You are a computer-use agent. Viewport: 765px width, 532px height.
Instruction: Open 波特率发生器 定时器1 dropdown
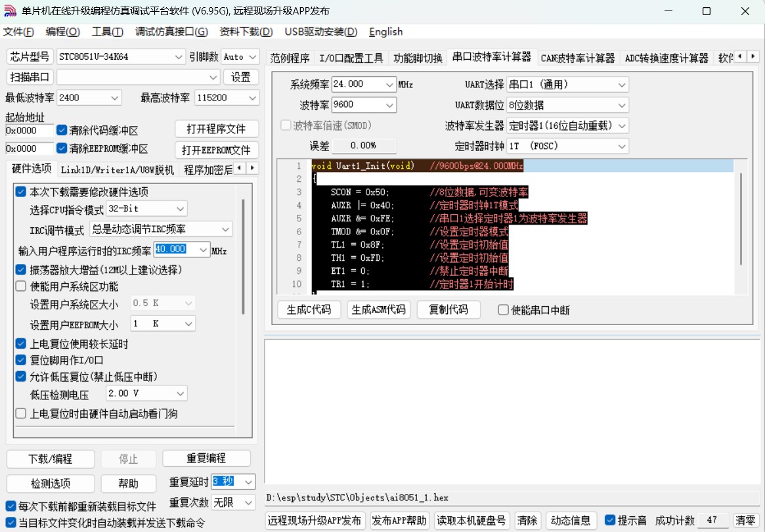click(x=567, y=125)
